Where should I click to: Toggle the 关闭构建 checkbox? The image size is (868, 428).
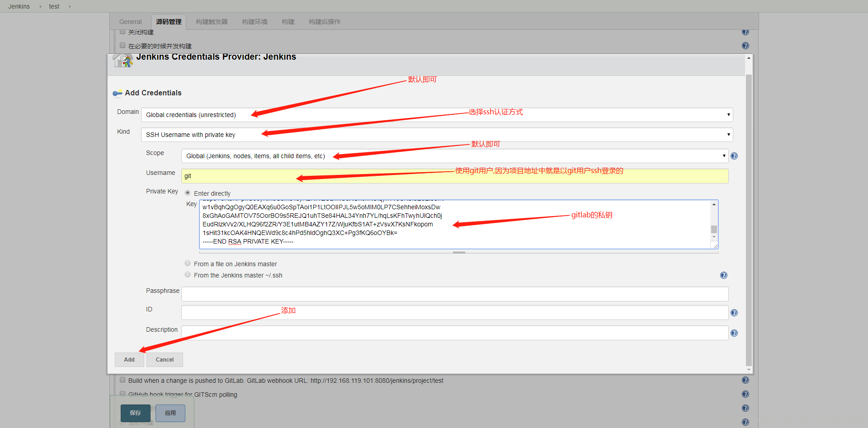pos(123,32)
